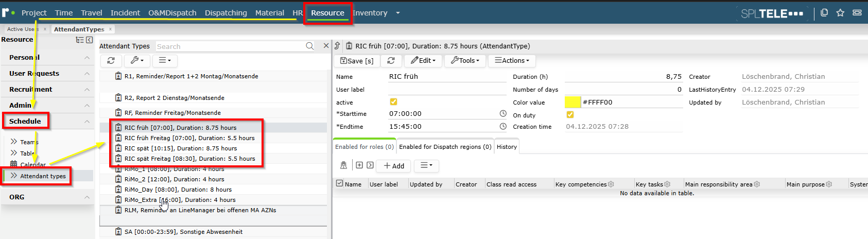868x239 pixels.
Task: Open time picker clock for Starttime
Action: pyautogui.click(x=503, y=113)
